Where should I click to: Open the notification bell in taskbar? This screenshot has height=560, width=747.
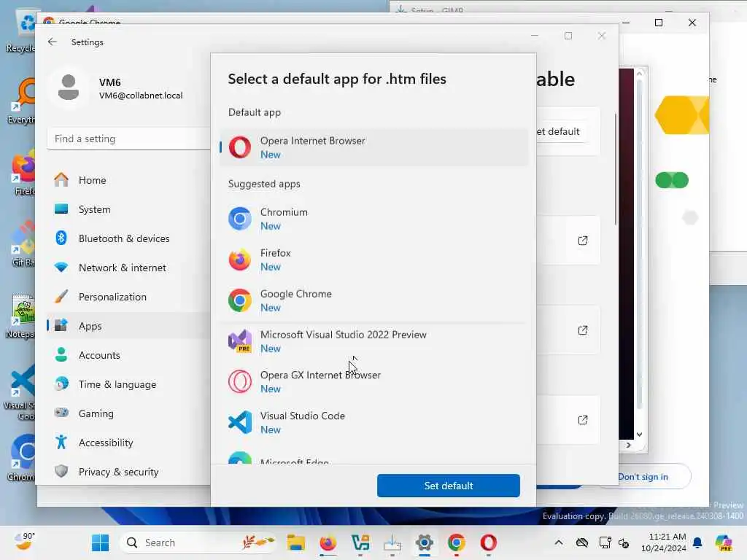tap(697, 542)
